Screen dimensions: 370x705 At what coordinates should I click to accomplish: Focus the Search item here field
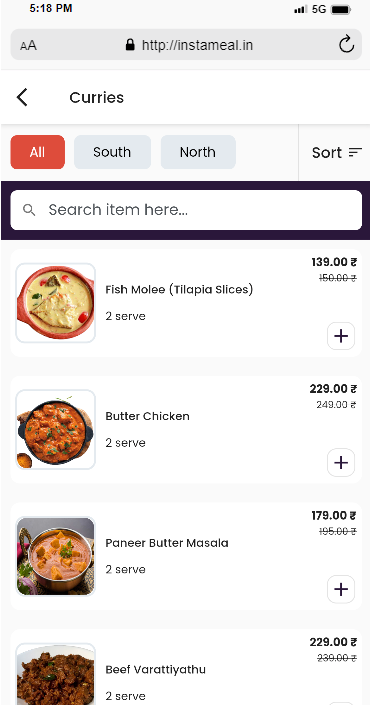(186, 210)
